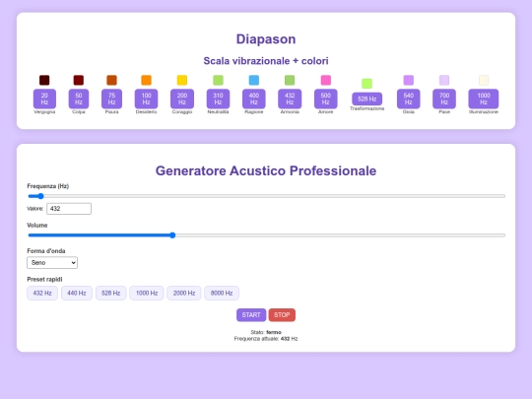Select the 310 Hz Neutralità button
Image resolution: width=532 pixels, height=399 pixels.
click(218, 99)
